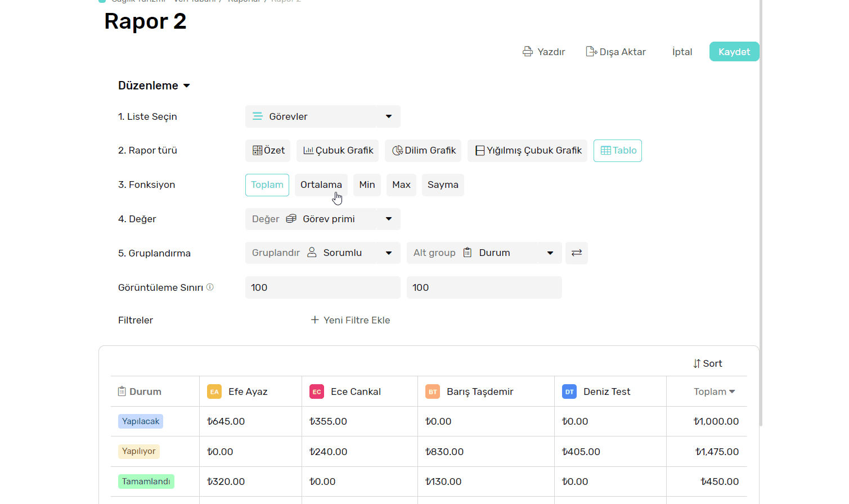
Task: Open the Toplam column header dropdown
Action: coord(732,391)
